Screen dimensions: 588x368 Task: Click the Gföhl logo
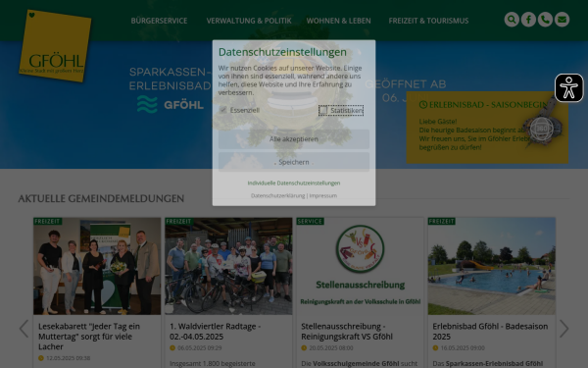[55, 45]
